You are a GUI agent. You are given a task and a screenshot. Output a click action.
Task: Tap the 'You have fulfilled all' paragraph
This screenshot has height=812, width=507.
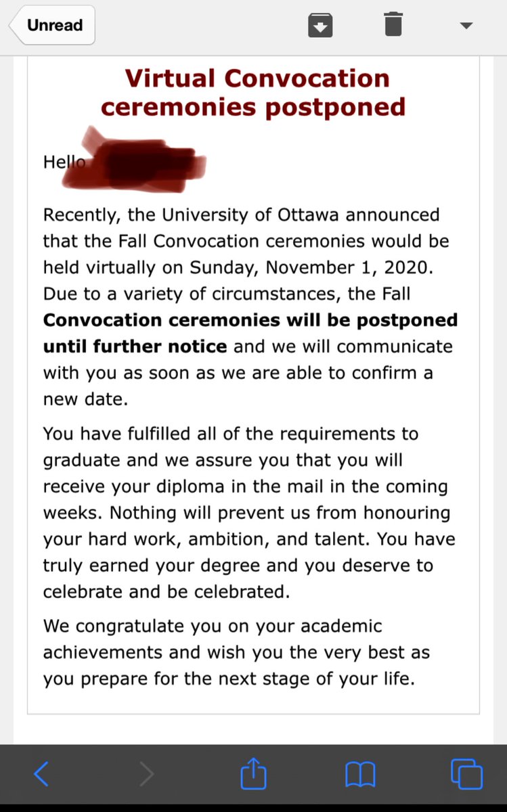pos(249,512)
